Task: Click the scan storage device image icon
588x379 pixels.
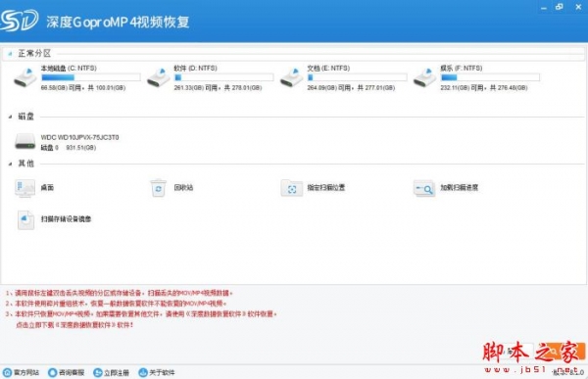Action: tap(25, 219)
